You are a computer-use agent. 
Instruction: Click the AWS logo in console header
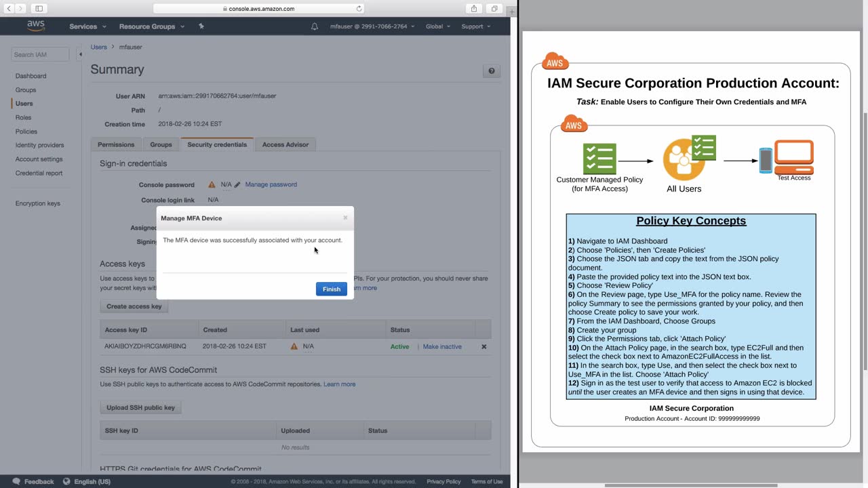36,26
